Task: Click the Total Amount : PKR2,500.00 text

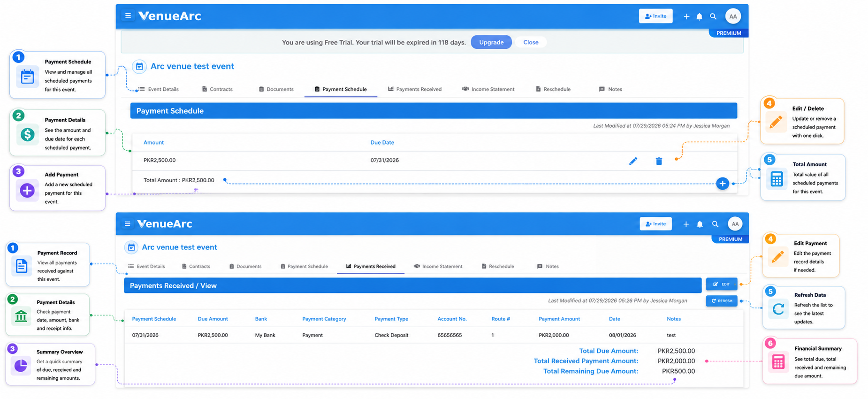Action: (179, 180)
